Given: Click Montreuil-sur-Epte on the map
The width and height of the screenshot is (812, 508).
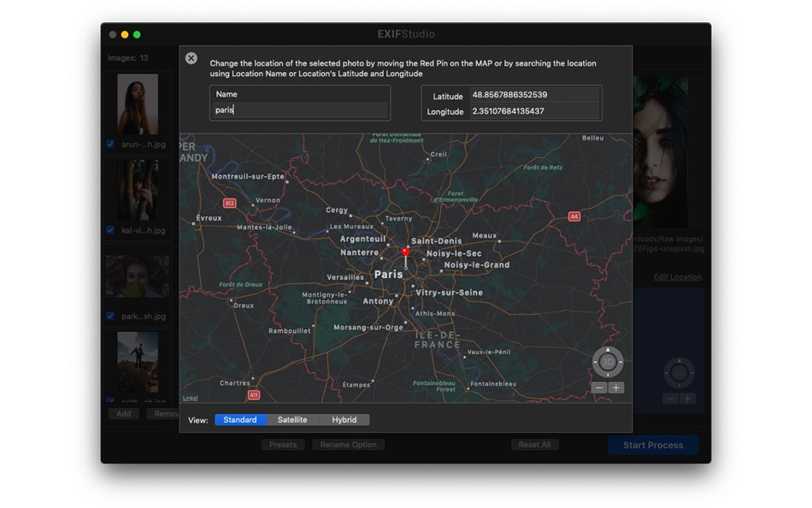Looking at the screenshot, I should (248, 176).
